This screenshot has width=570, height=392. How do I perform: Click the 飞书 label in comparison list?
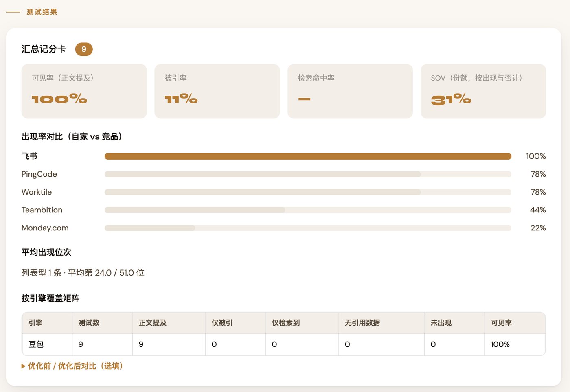click(x=29, y=156)
